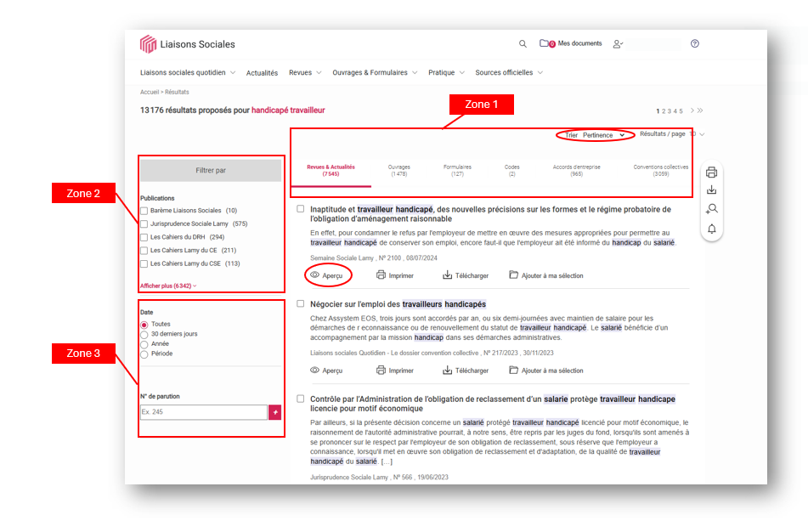Click Ajouter à ma sélection for the Négocier result

(x=546, y=371)
